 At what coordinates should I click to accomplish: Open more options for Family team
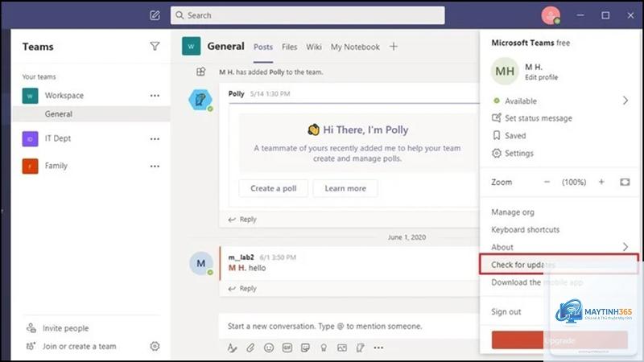[155, 167]
